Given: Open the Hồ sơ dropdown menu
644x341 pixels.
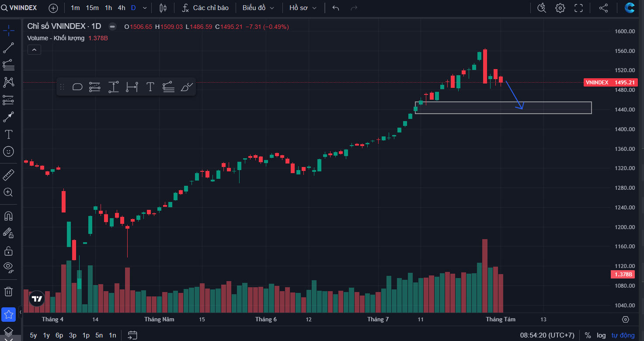Looking at the screenshot, I should coord(303,8).
